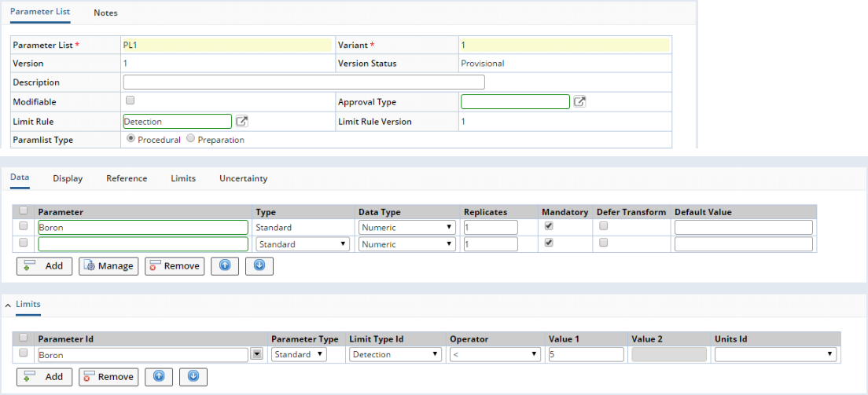Screen dimensions: 868x395
Task: Uncheck Mandatory for the Boron parameter
Action: click(x=549, y=225)
